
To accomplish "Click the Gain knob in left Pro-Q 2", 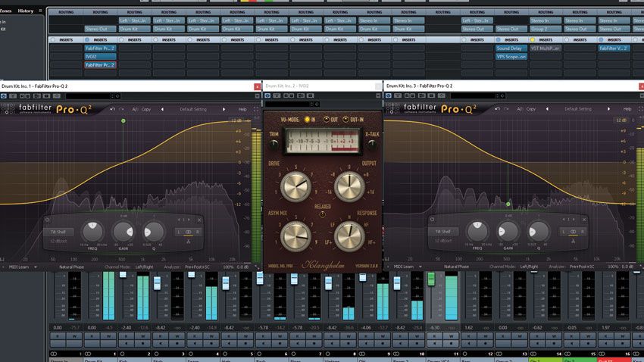I will pyautogui.click(x=122, y=231).
